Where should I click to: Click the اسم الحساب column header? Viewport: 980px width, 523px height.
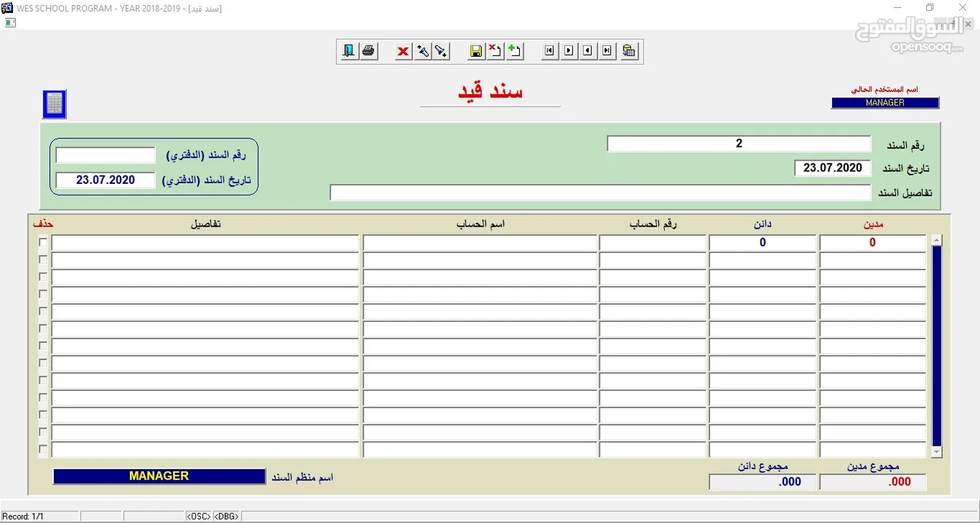pyautogui.click(x=481, y=224)
